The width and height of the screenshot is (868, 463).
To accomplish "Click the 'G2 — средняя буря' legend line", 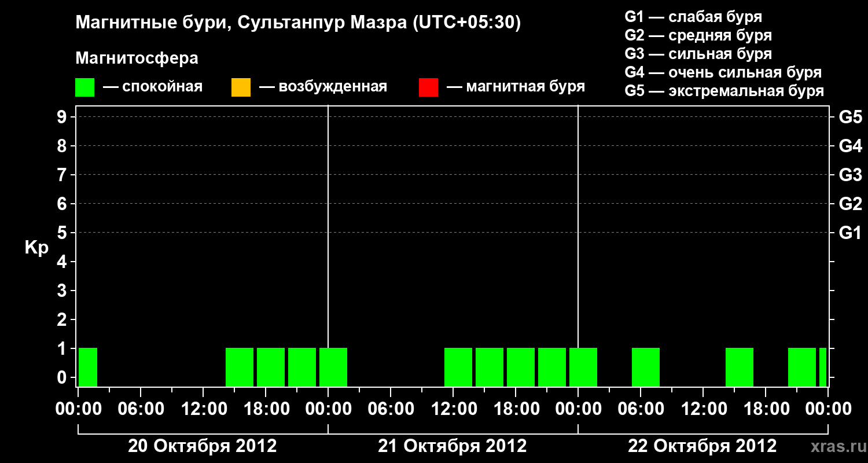I will 698,35.
